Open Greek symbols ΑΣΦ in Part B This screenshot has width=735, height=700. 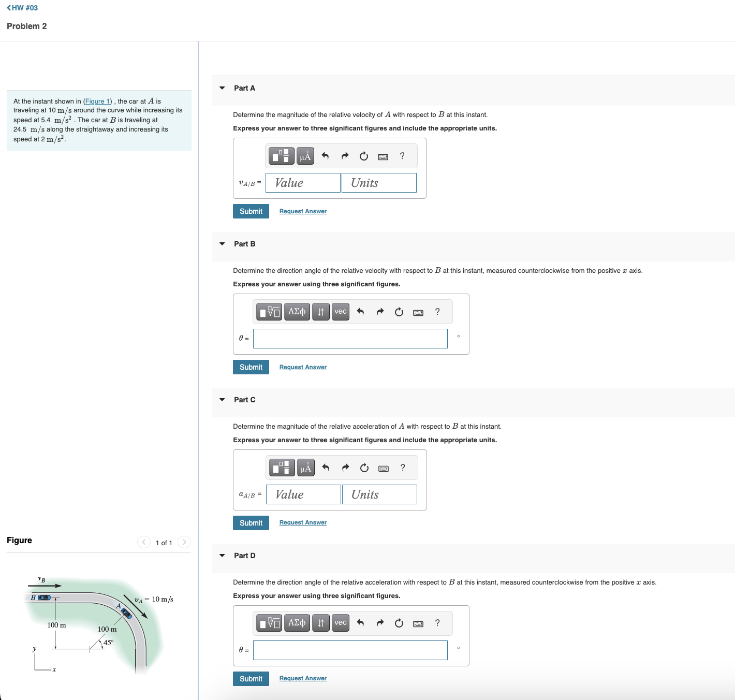pyautogui.click(x=297, y=312)
